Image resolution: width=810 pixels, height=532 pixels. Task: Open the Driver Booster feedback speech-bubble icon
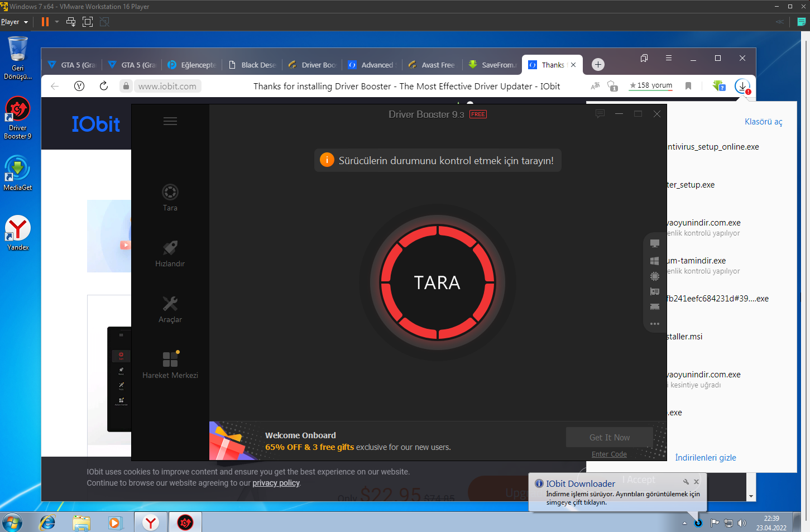tap(600, 114)
